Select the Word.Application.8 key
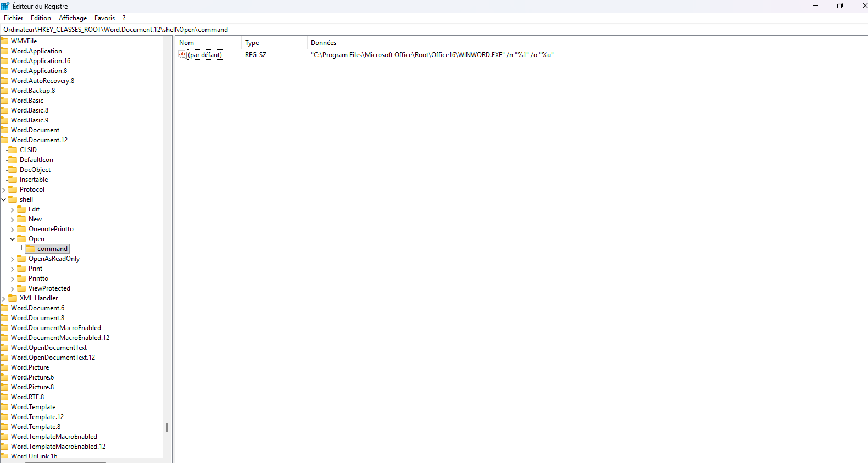868x463 pixels. (x=39, y=71)
